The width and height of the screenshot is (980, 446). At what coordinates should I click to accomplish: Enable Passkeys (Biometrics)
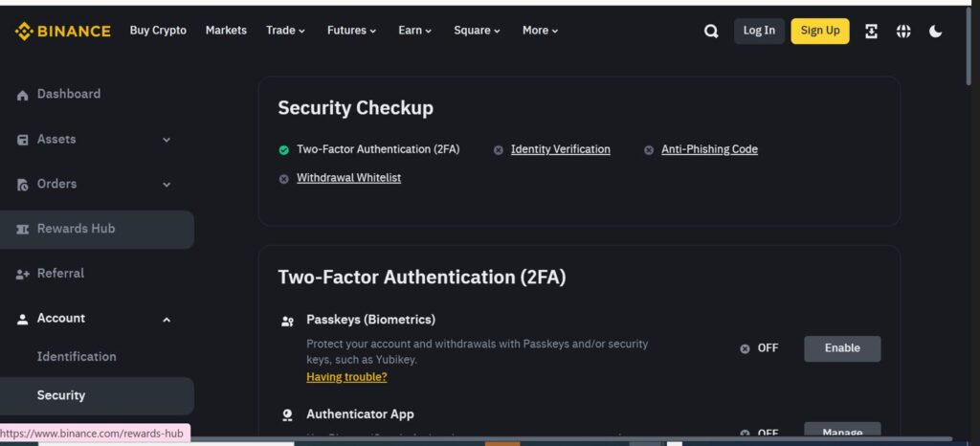tap(842, 348)
